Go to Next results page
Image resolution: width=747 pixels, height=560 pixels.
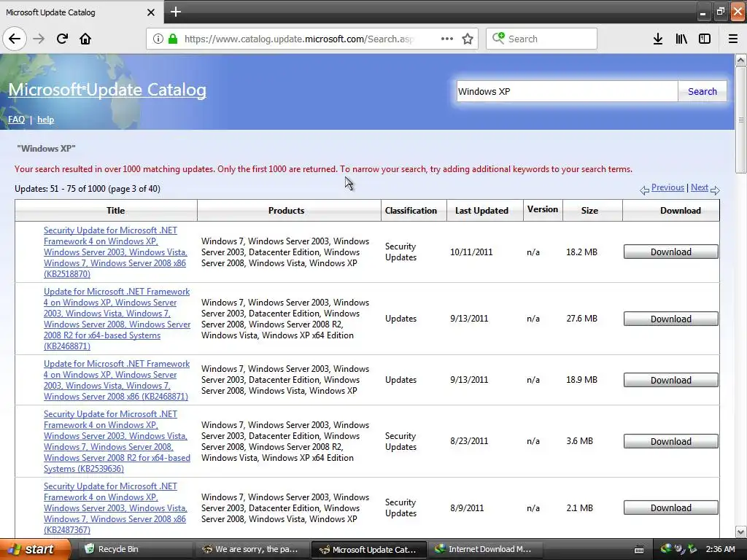(x=700, y=187)
